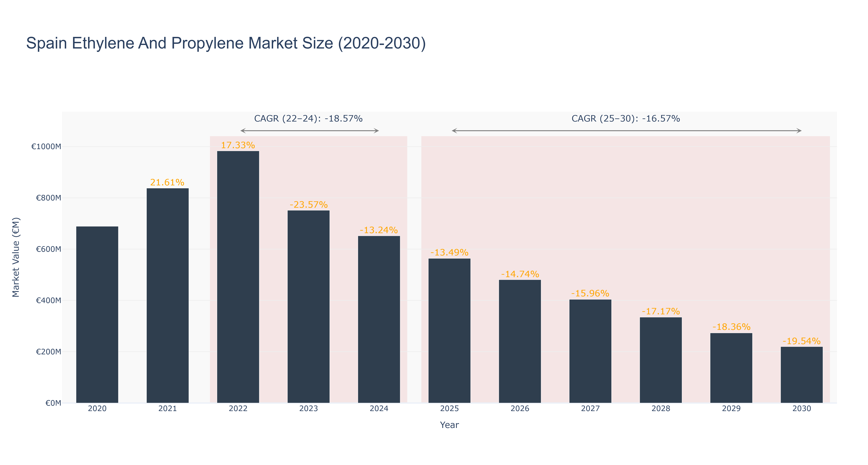
Task: Click the -23.57% label above 2023
Action: [x=309, y=205]
